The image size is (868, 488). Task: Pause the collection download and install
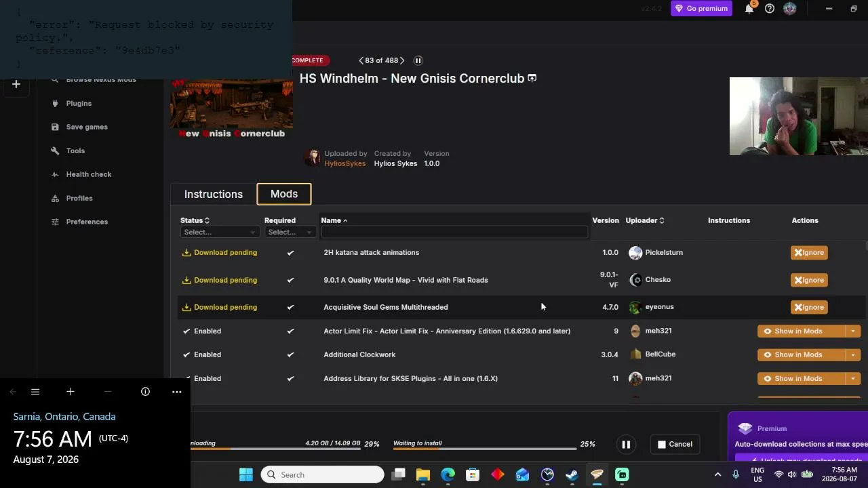tap(626, 445)
